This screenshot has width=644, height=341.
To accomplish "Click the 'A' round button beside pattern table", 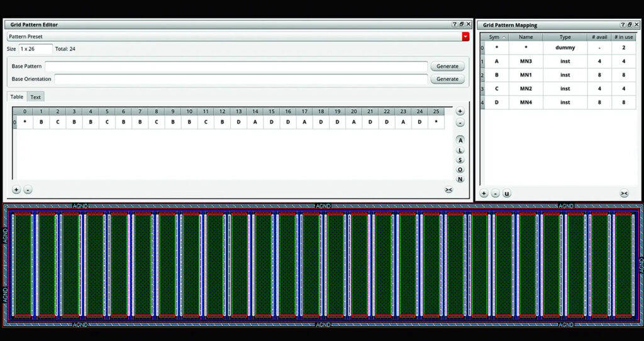I will [x=460, y=141].
